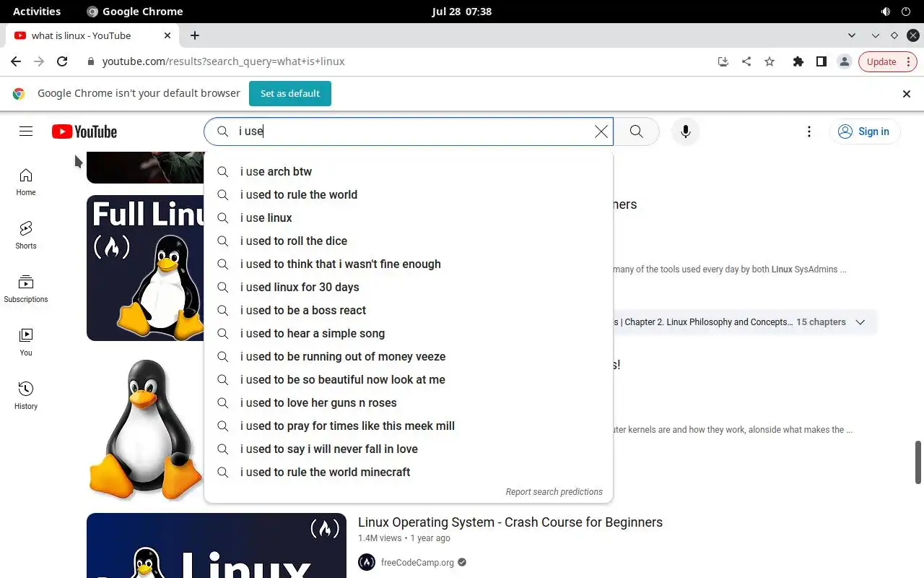924x578 pixels.
Task: Open system volume indicator
Action: pos(886,12)
